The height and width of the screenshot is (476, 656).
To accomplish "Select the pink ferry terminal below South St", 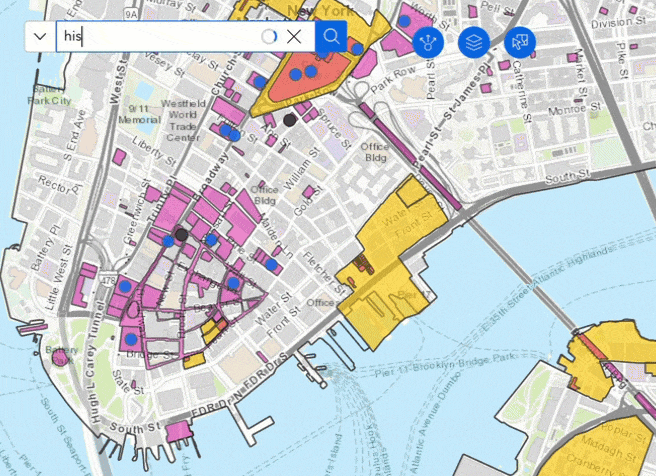I will point(179,431).
